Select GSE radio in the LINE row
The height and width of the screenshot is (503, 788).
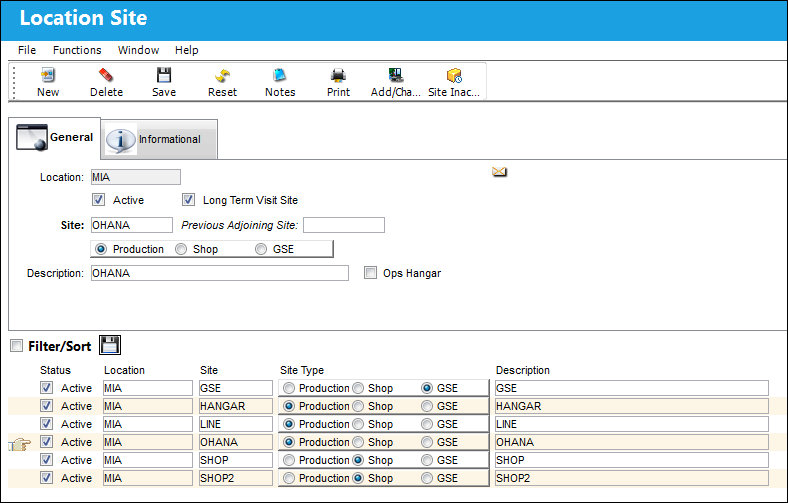427,424
